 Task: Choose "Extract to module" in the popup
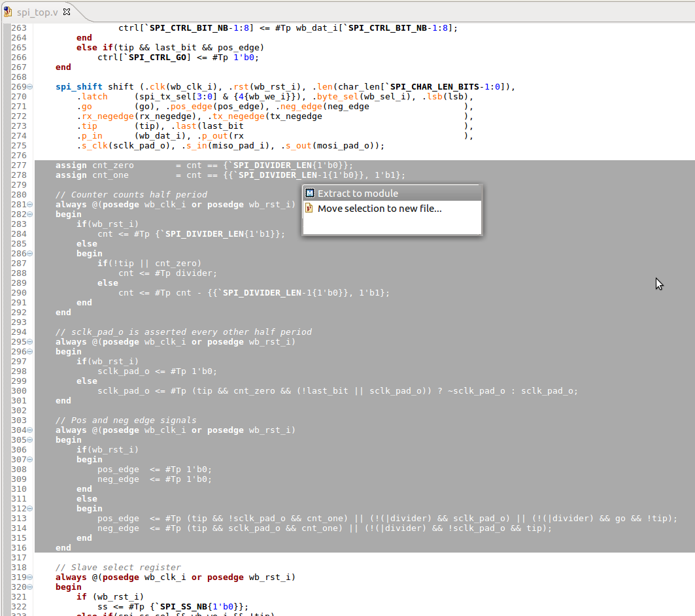(358, 193)
